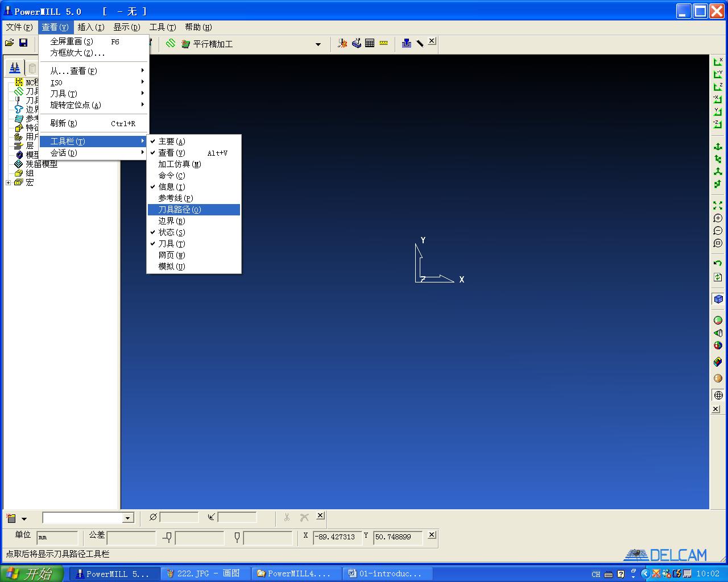Click the 公差 tolerance input field
The width and height of the screenshot is (728, 582).
[x=131, y=537]
